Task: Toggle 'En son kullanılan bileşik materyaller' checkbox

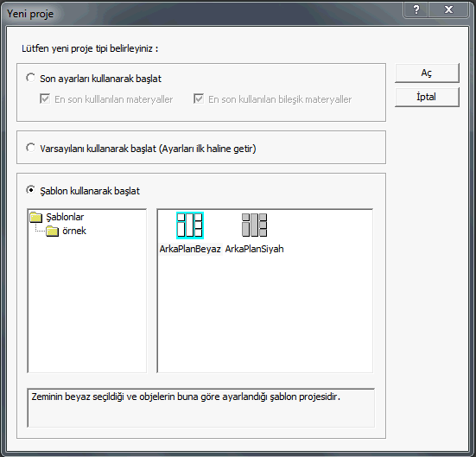Action: (199, 99)
